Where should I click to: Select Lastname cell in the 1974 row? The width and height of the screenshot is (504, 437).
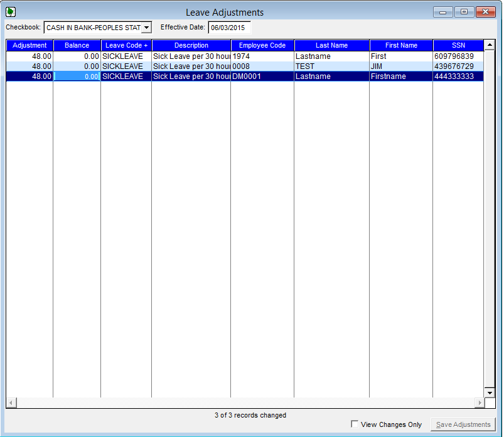pos(332,56)
